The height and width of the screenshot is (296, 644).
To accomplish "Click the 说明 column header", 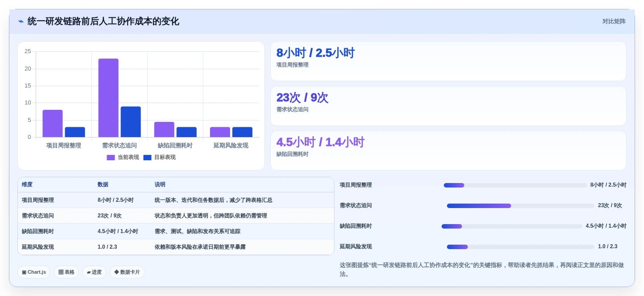I will (x=160, y=185).
